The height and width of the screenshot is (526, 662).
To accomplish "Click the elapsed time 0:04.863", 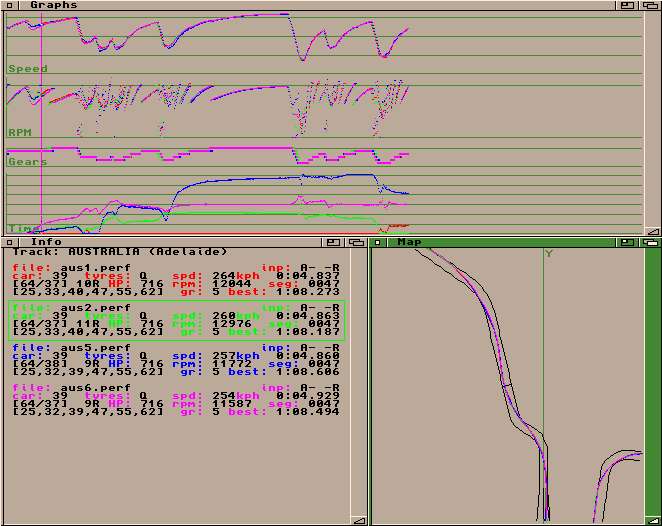I will tap(308, 316).
